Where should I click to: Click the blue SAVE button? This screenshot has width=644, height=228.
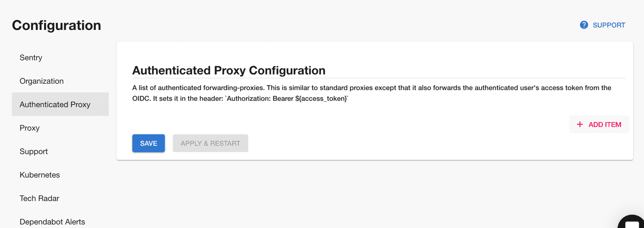pos(149,143)
